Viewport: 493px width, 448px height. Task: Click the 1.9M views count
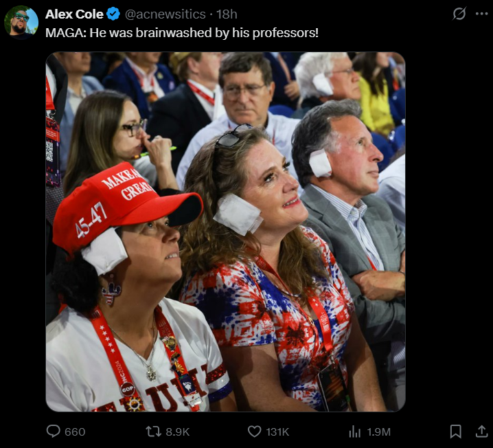click(x=378, y=432)
